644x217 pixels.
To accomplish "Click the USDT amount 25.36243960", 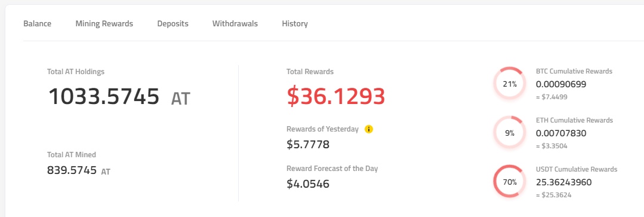I will [564, 182].
